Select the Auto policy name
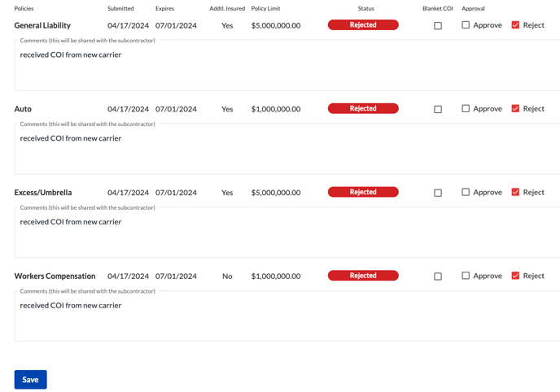This screenshot has width=560, height=392. tap(23, 109)
